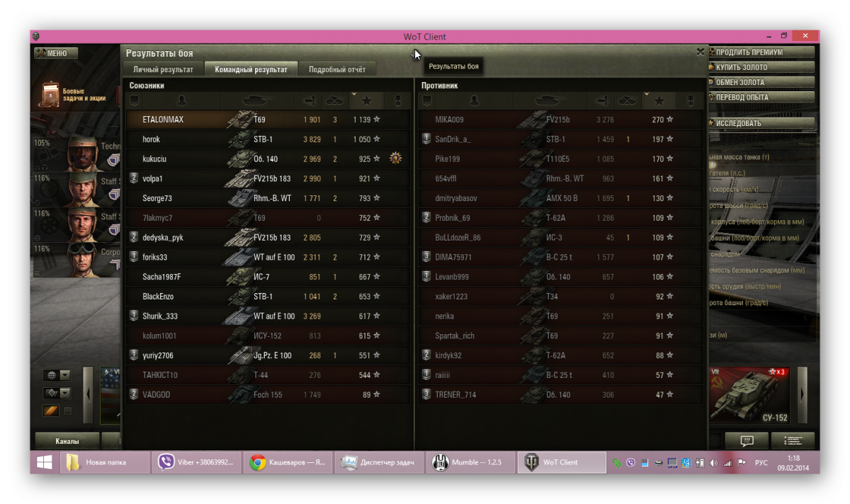This screenshot has width=850, height=504.
Task: Sort allies by platoon column icon
Action: coord(133,101)
